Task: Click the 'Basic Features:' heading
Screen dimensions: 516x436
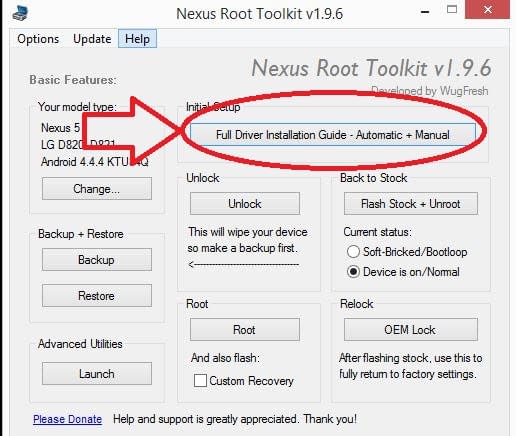Action: coord(73,80)
